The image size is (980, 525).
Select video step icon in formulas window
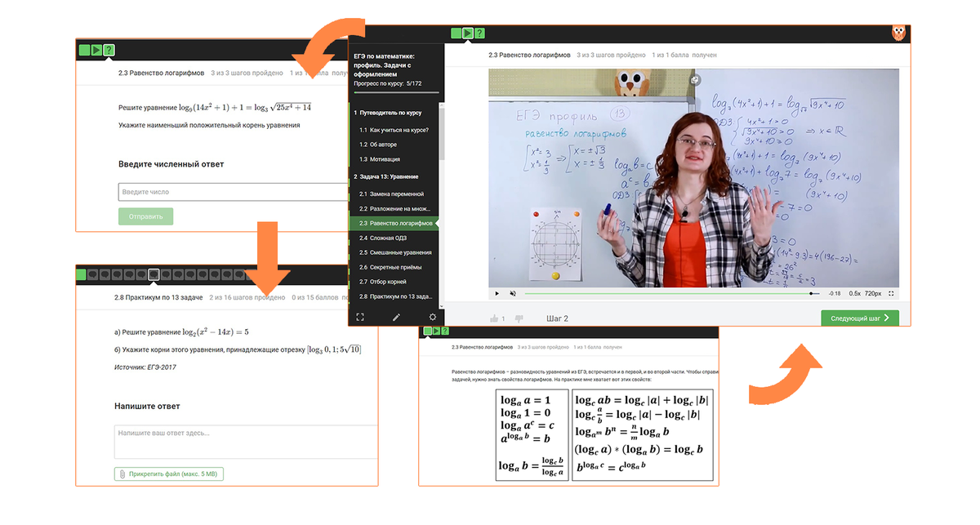point(434,331)
